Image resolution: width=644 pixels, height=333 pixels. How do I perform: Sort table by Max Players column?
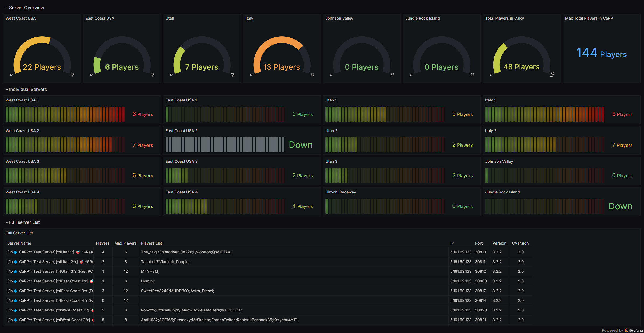coord(125,243)
